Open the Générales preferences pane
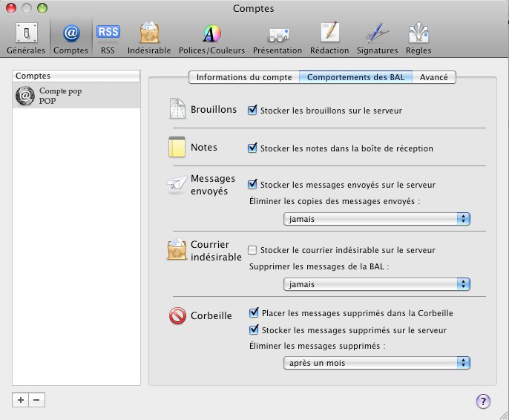 coord(25,38)
